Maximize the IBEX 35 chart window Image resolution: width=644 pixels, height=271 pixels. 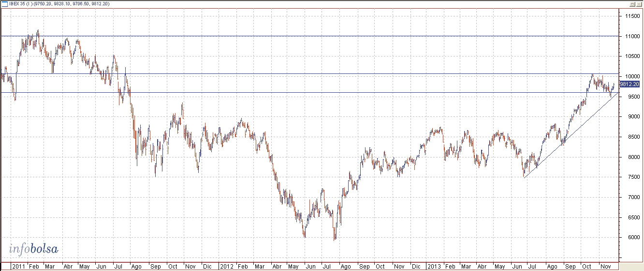[x=632, y=4]
